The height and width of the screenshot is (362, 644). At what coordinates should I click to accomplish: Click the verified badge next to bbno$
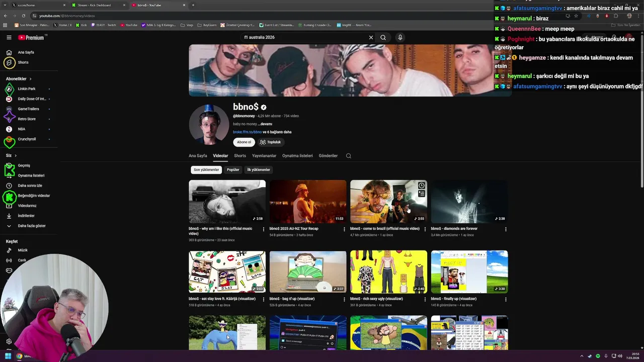point(264,107)
